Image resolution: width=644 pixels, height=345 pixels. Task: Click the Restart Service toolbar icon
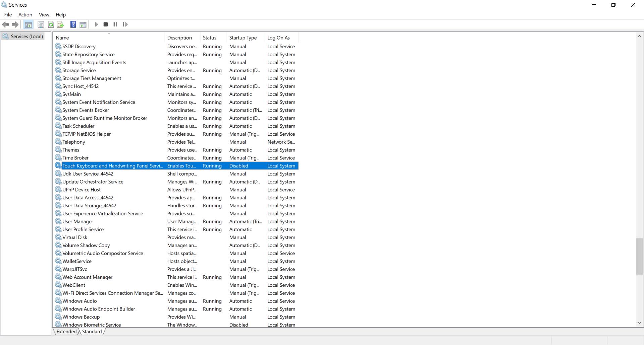click(x=125, y=24)
